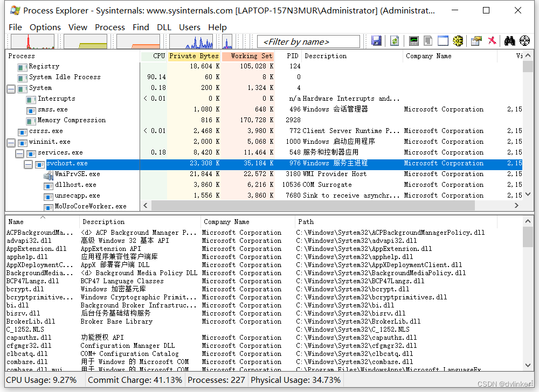Open the orange physical memory mini graph
This screenshot has height=392, width=539.
(138, 41)
